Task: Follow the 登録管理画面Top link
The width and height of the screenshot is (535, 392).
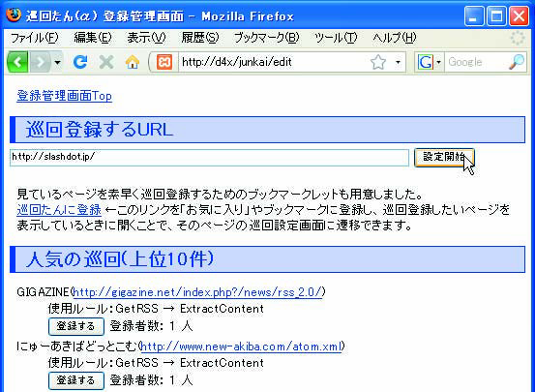Action: pos(64,96)
